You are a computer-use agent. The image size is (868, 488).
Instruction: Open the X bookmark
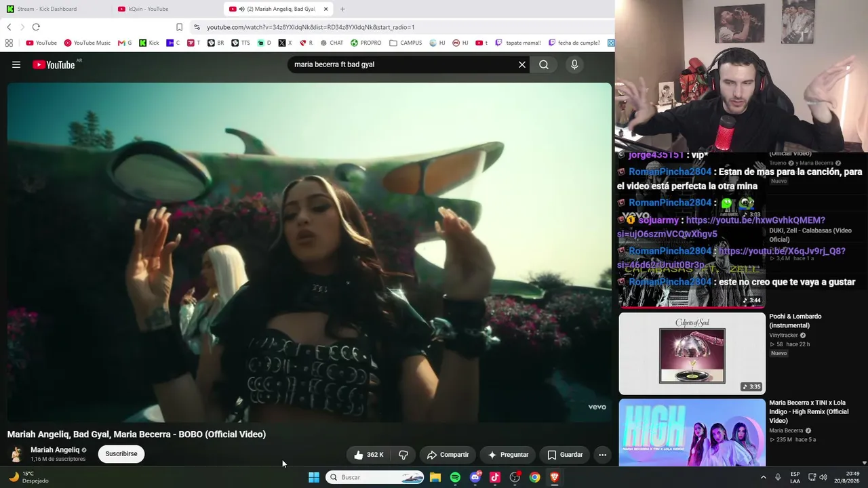(285, 43)
